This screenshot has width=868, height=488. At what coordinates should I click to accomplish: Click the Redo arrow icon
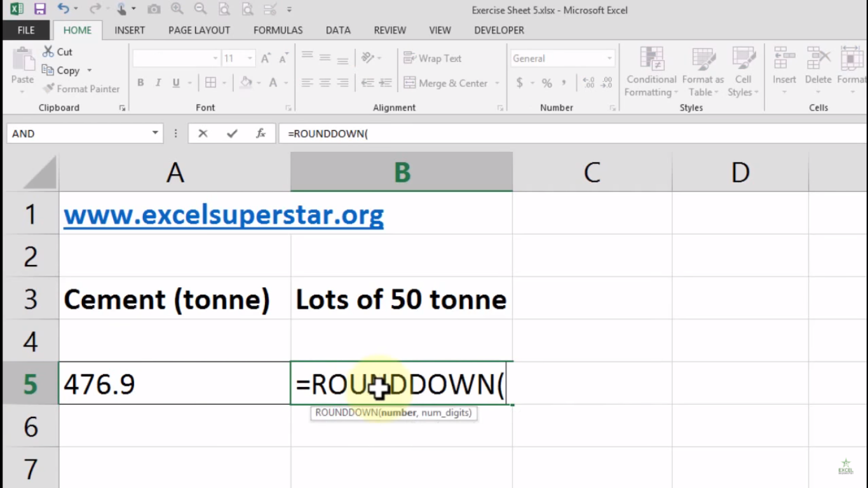95,9
